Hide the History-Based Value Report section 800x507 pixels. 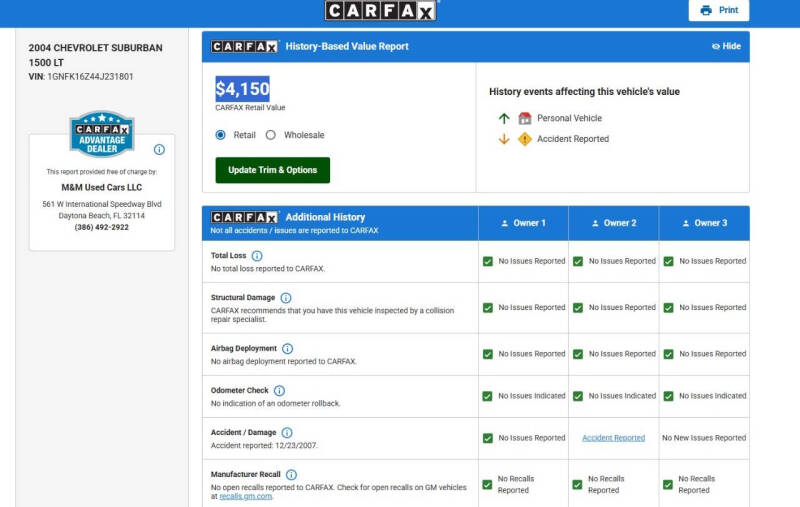point(726,46)
